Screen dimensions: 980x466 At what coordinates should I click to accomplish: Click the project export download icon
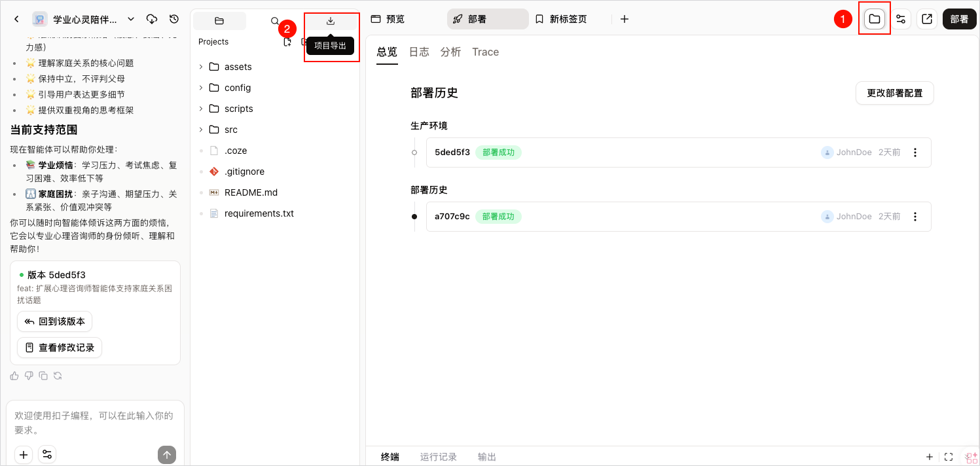(331, 21)
